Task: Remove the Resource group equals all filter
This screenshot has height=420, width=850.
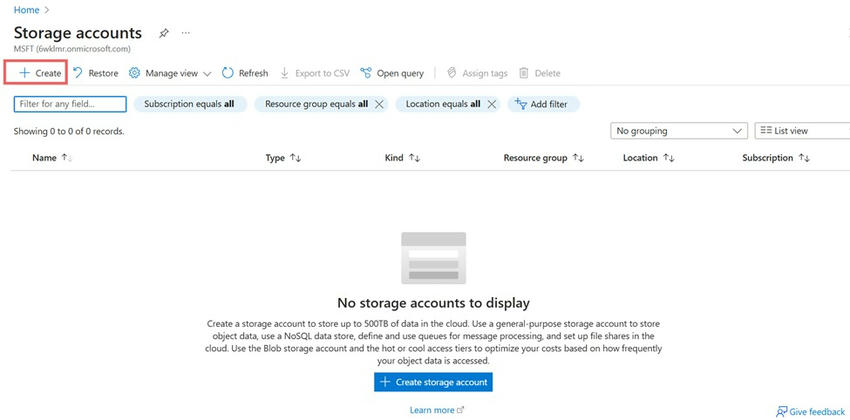Action: pos(379,104)
